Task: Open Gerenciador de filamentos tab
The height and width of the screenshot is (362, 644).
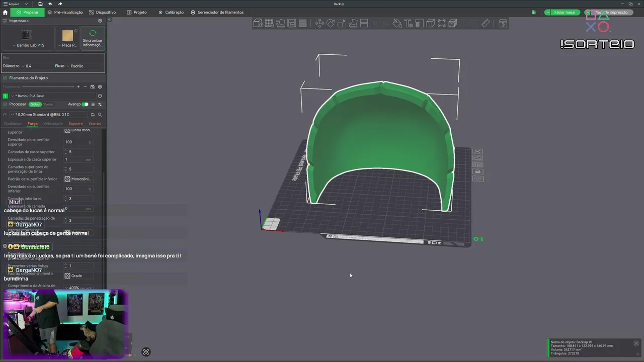Action: [217, 12]
